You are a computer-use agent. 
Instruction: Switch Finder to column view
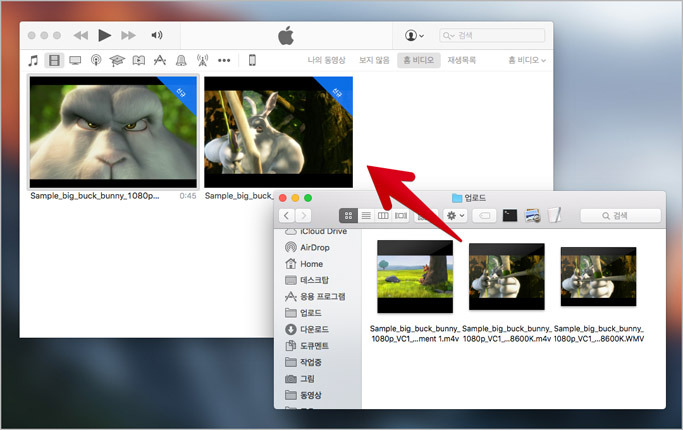coord(383,216)
